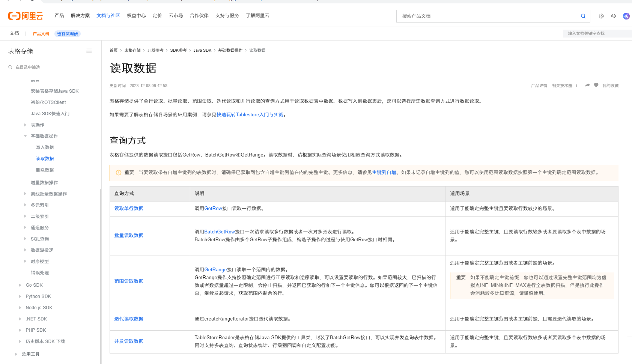
Task: Open the headset customer support icon
Action: point(614,16)
